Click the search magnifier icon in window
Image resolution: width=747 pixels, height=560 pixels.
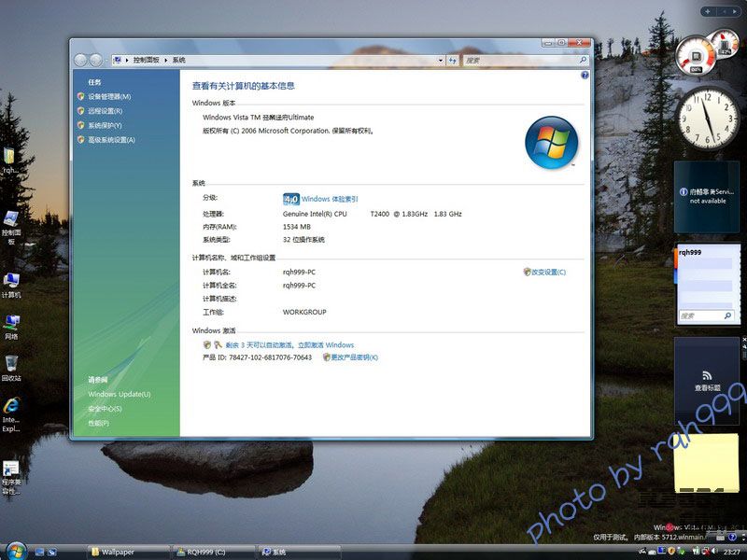pyautogui.click(x=583, y=60)
